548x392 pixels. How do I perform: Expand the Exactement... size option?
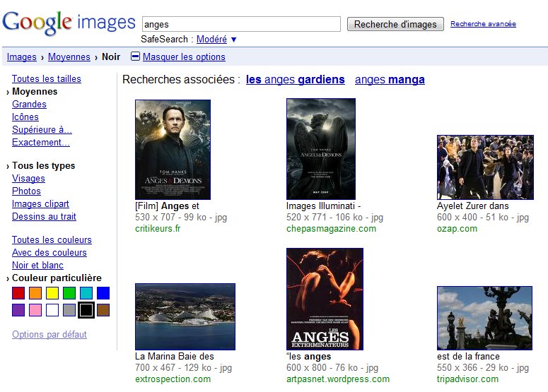tap(41, 143)
